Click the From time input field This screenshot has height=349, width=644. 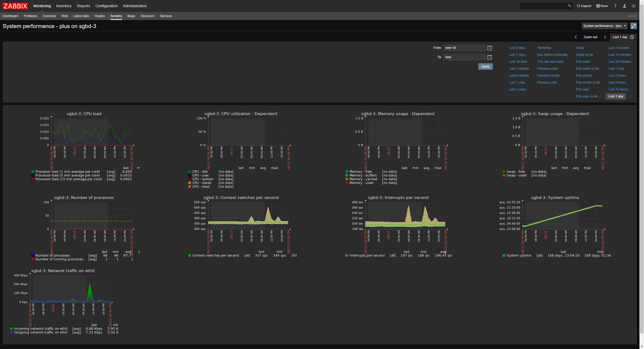click(464, 48)
